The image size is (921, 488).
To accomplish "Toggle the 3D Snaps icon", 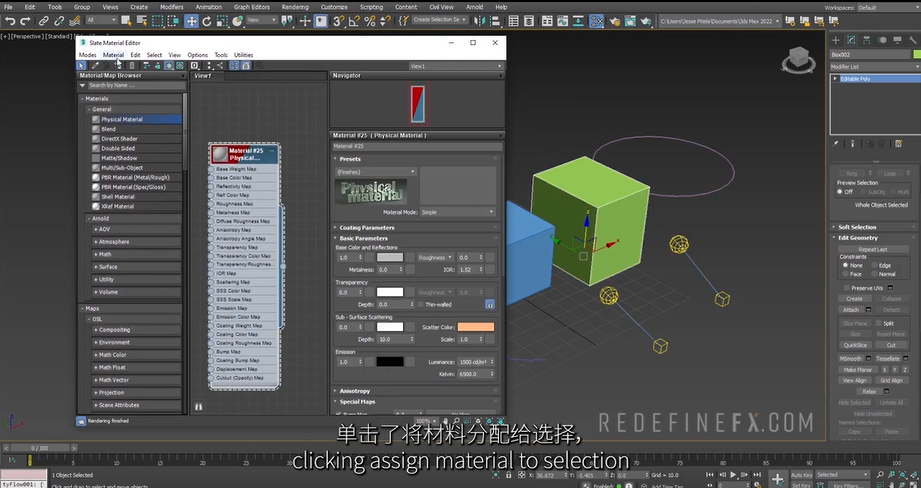I will coord(338,21).
